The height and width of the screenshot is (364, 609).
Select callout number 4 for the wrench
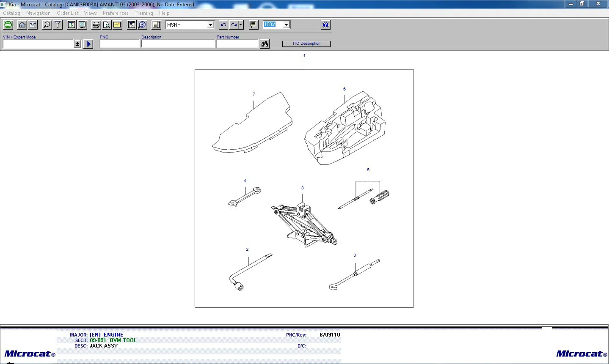tap(245, 181)
